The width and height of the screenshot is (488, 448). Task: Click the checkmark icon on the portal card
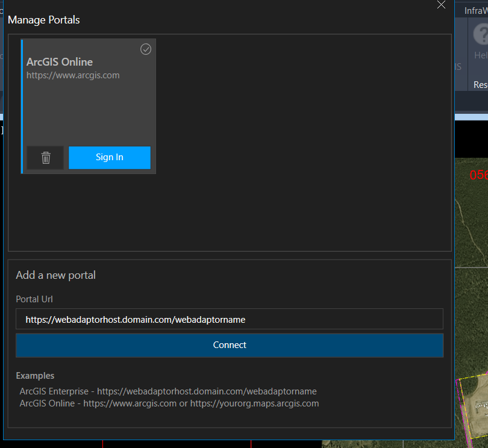tap(145, 49)
